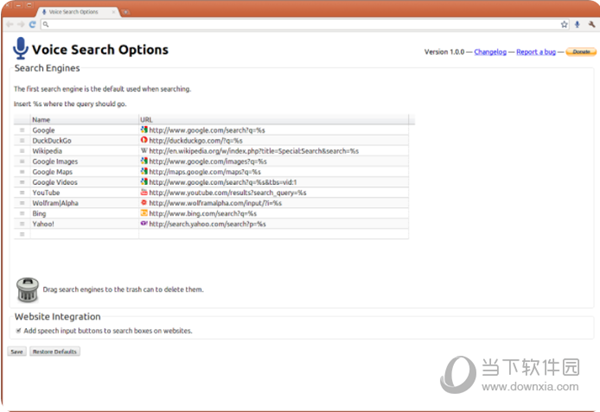
Task: Click the Wolfram|Alpha favicon
Action: click(x=144, y=202)
